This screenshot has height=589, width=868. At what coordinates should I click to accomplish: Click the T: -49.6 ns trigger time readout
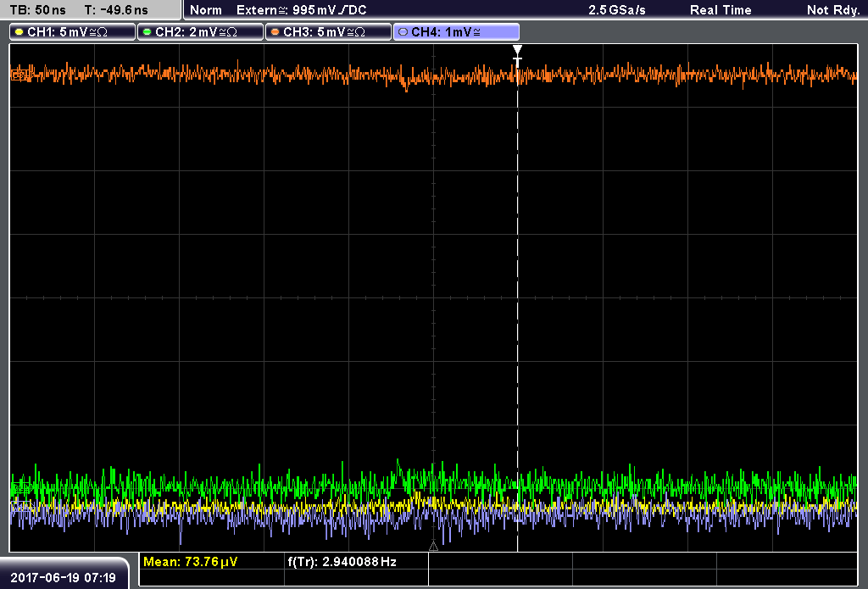pyautogui.click(x=116, y=10)
